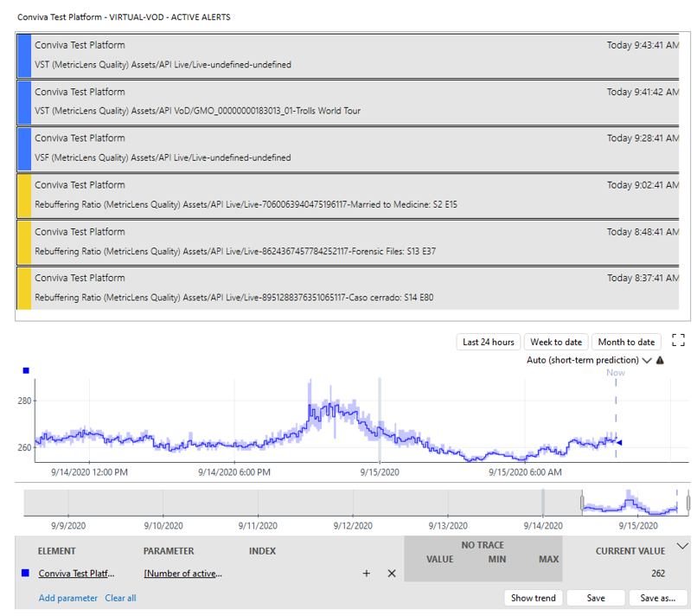Image resolution: width=697 pixels, height=616 pixels.
Task: Click the PARAMETER column header
Action: [169, 551]
